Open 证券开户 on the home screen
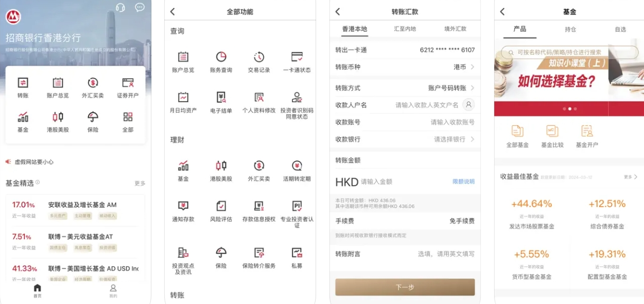The width and height of the screenshot is (644, 304). click(128, 88)
